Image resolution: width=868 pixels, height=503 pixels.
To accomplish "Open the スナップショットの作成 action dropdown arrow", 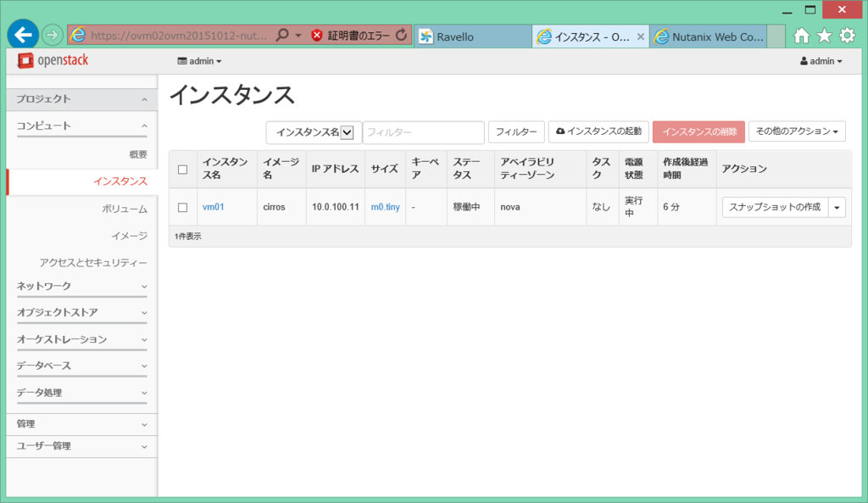I will pos(835,207).
